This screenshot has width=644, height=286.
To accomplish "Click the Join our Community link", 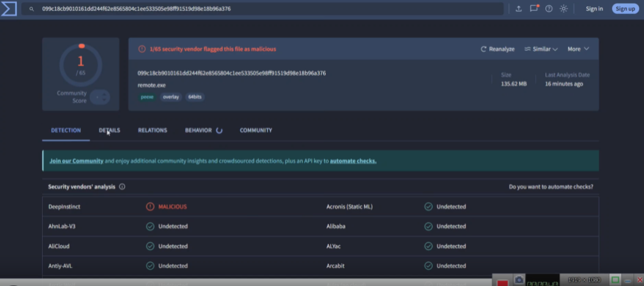I will coord(76,161).
